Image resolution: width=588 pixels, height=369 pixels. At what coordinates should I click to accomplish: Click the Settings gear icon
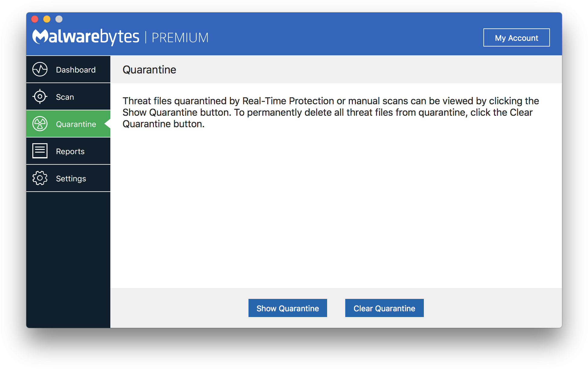click(x=40, y=178)
